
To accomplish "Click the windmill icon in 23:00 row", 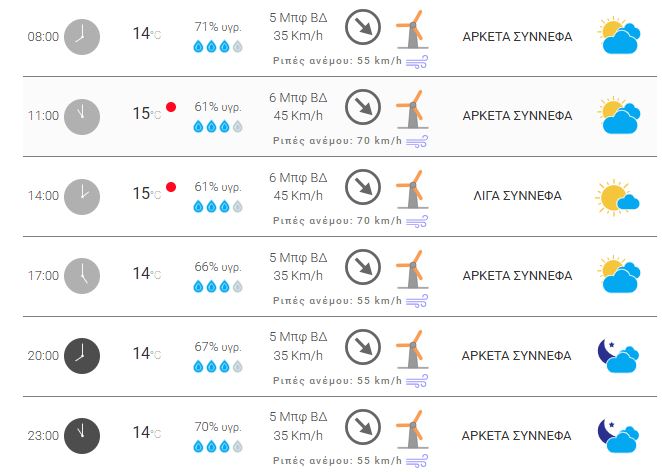I will [x=412, y=429].
